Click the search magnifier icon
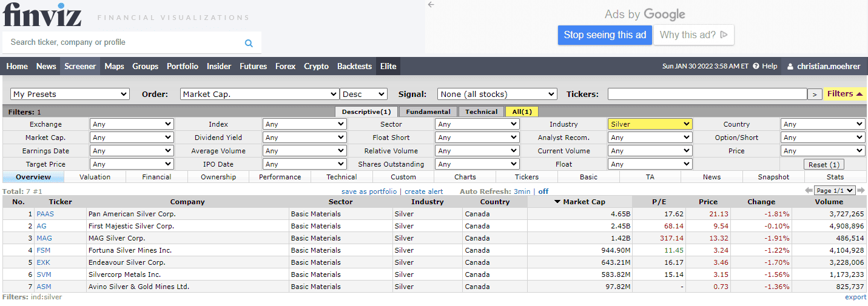 pyautogui.click(x=249, y=43)
